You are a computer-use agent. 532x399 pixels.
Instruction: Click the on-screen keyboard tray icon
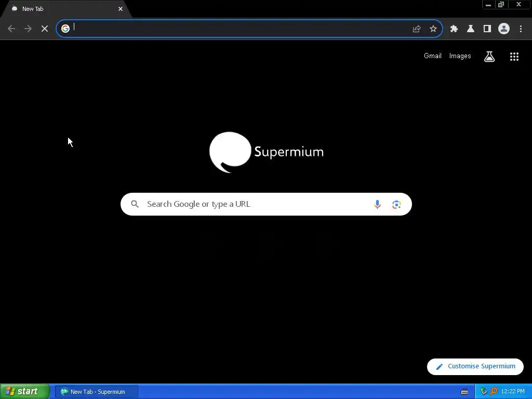click(464, 392)
